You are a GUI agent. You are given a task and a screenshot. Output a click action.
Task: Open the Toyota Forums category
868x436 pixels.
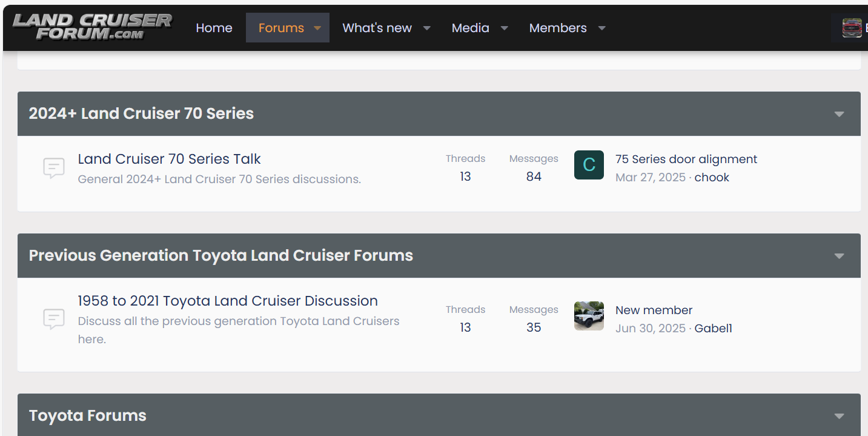(88, 415)
